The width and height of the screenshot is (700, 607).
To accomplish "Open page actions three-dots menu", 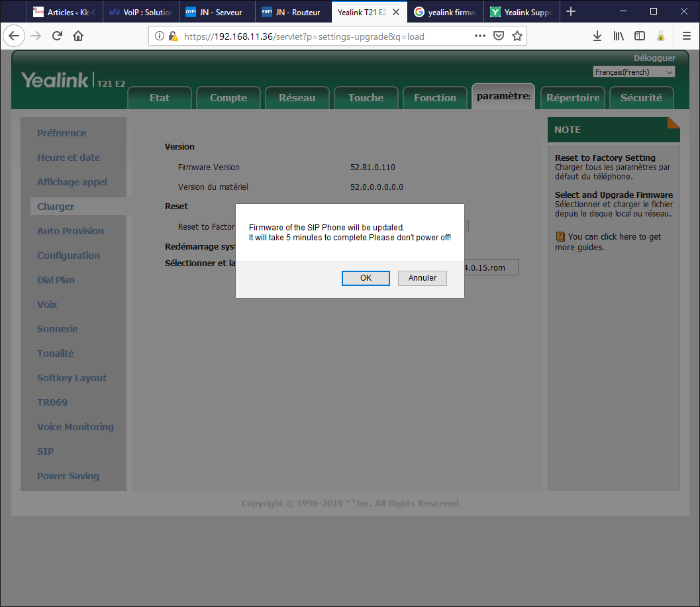I will click(x=480, y=36).
